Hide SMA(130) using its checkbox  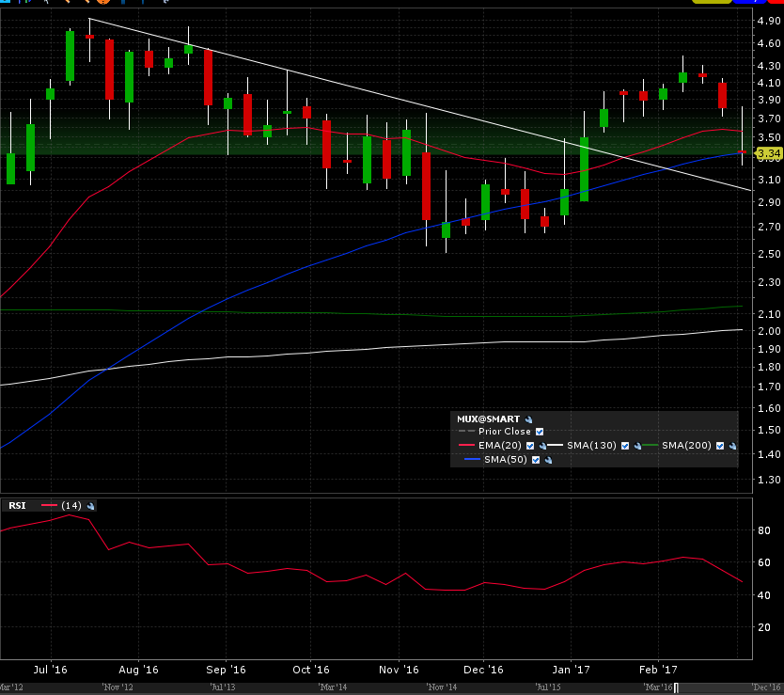click(627, 446)
